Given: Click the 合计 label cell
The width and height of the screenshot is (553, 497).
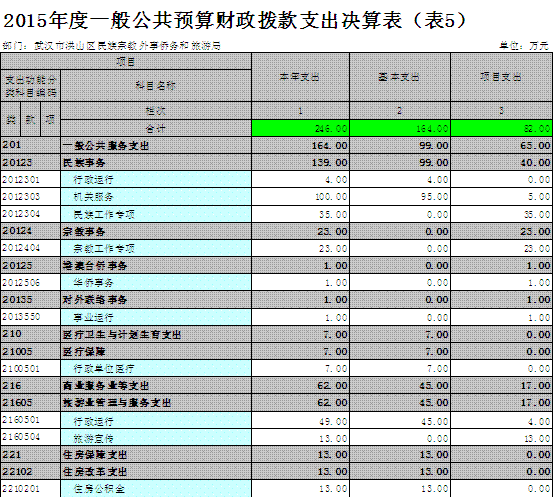Looking at the screenshot, I should (x=156, y=128).
